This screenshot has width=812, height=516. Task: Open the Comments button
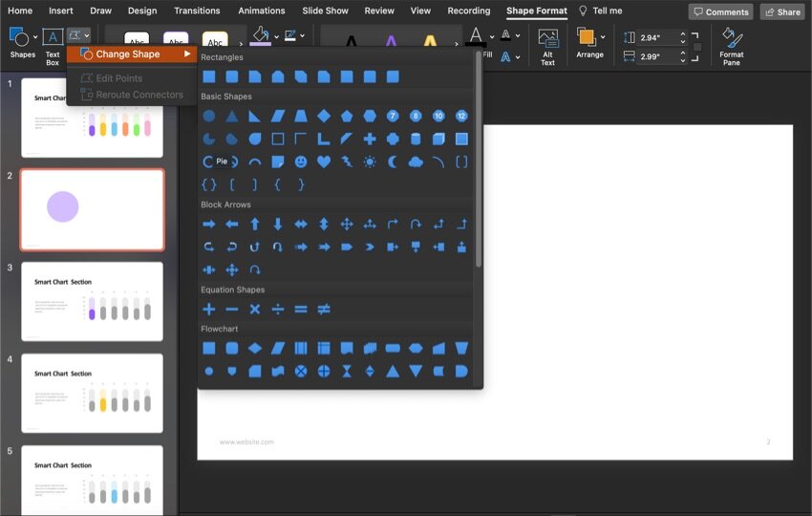[720, 11]
